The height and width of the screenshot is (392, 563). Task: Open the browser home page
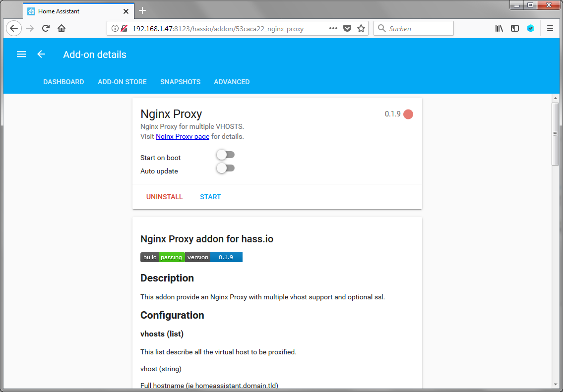62,28
